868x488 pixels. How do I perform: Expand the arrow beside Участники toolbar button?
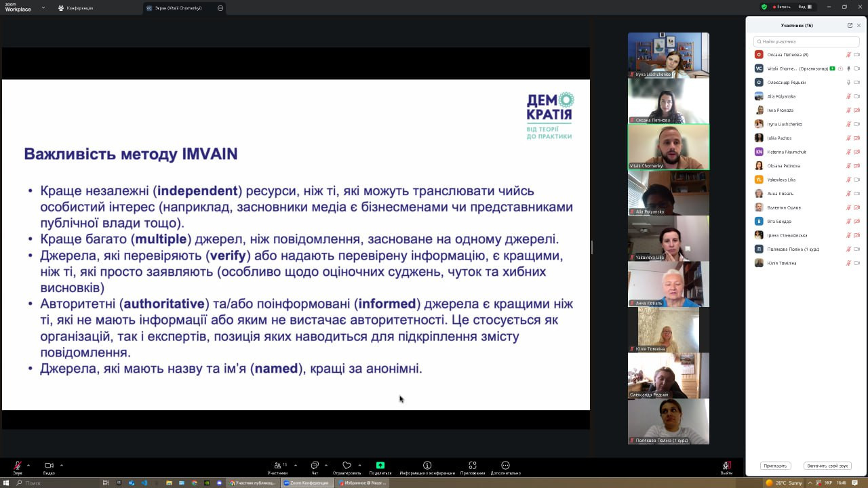pos(296,466)
